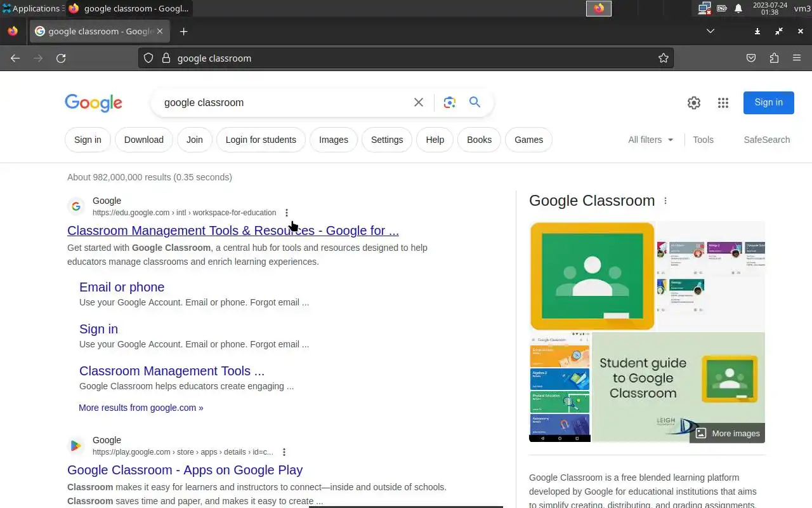Open Google quick settings gear
The height and width of the screenshot is (508, 812).
[694, 103]
